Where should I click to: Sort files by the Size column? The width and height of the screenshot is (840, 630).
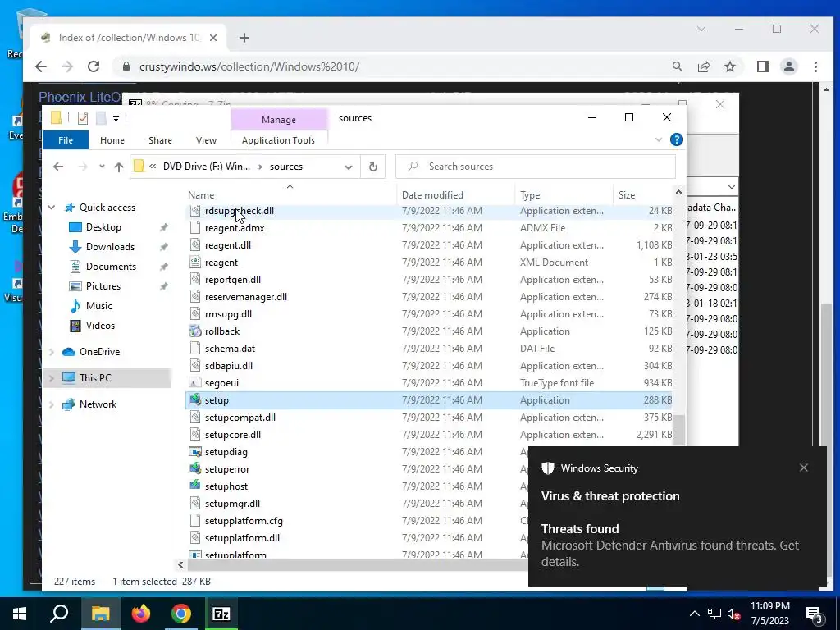[626, 195]
